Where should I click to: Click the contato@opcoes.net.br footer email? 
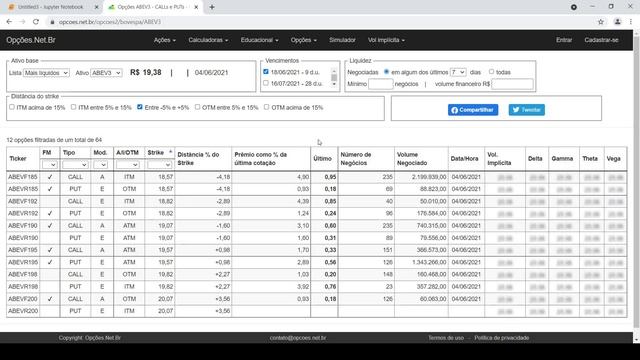tap(298, 338)
